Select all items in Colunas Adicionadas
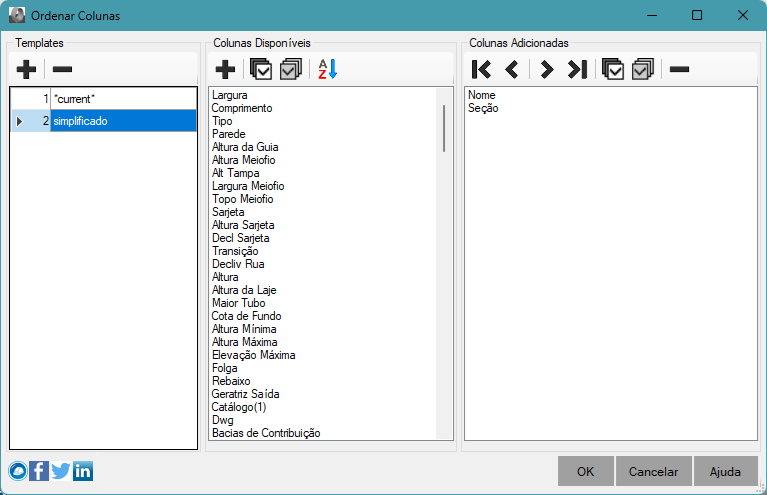 pyautogui.click(x=613, y=69)
